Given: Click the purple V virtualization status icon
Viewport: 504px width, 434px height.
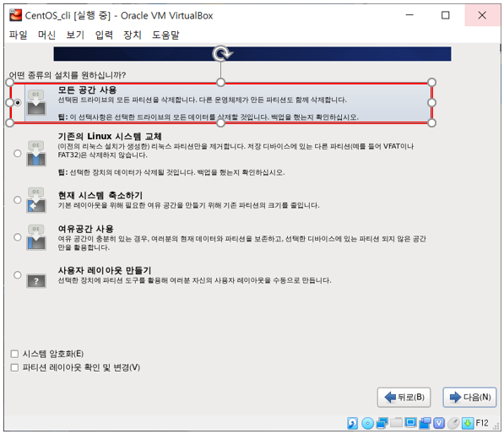Looking at the screenshot, I should click(x=439, y=423).
